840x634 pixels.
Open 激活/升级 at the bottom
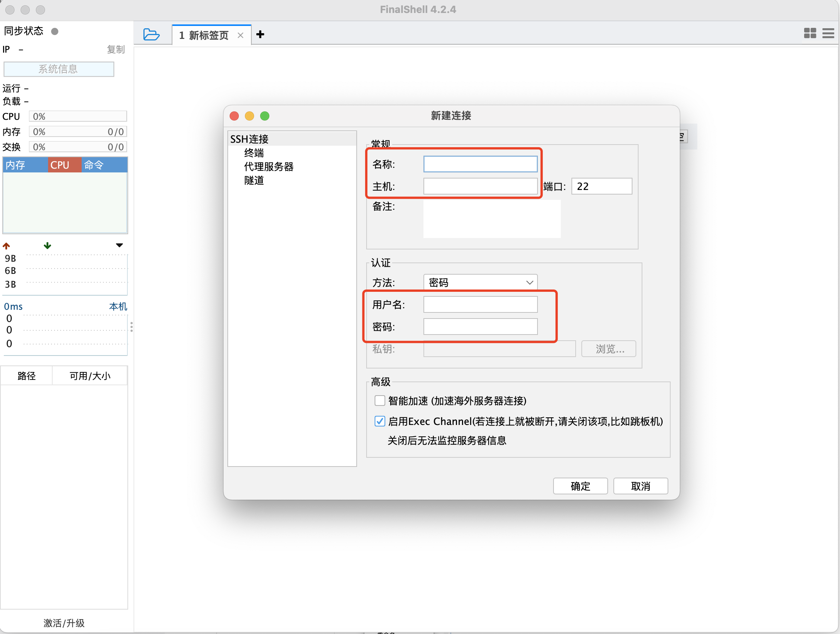[64, 623]
